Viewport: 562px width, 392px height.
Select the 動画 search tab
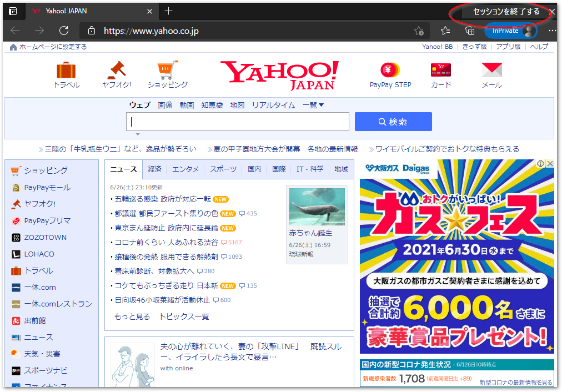click(x=187, y=105)
